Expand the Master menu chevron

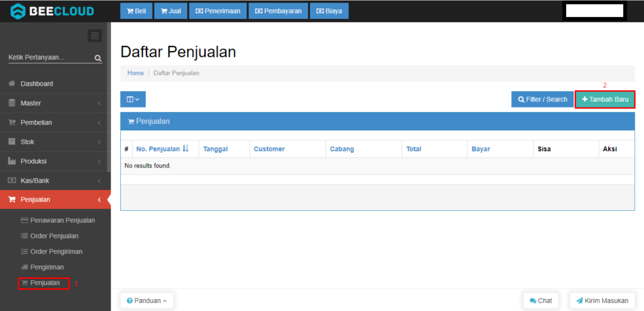(99, 103)
